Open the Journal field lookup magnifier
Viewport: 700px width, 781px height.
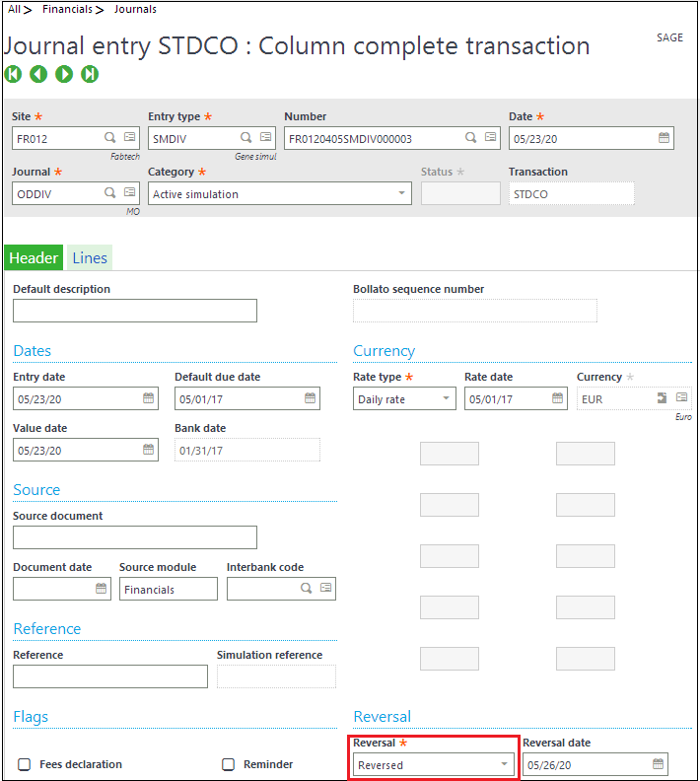[x=110, y=192]
